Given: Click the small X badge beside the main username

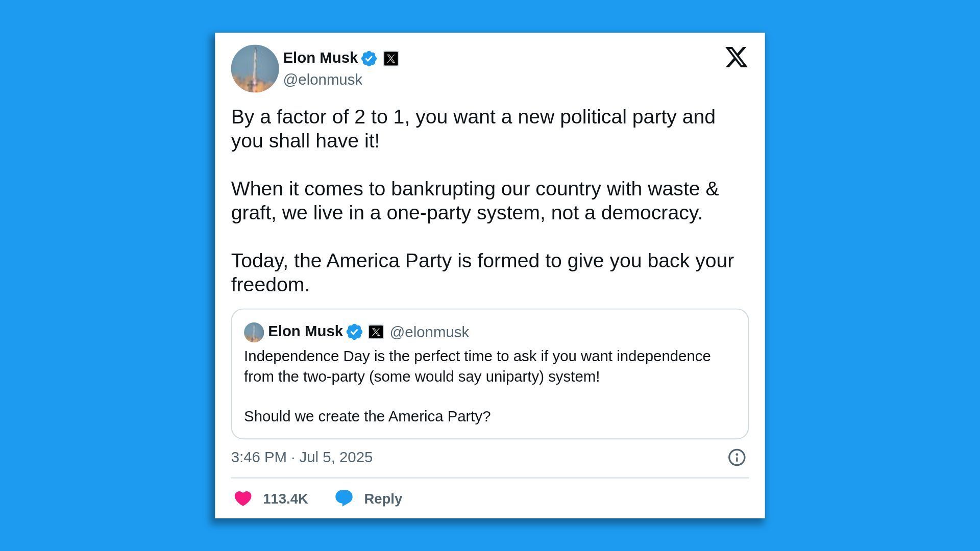Looking at the screenshot, I should tap(390, 58).
